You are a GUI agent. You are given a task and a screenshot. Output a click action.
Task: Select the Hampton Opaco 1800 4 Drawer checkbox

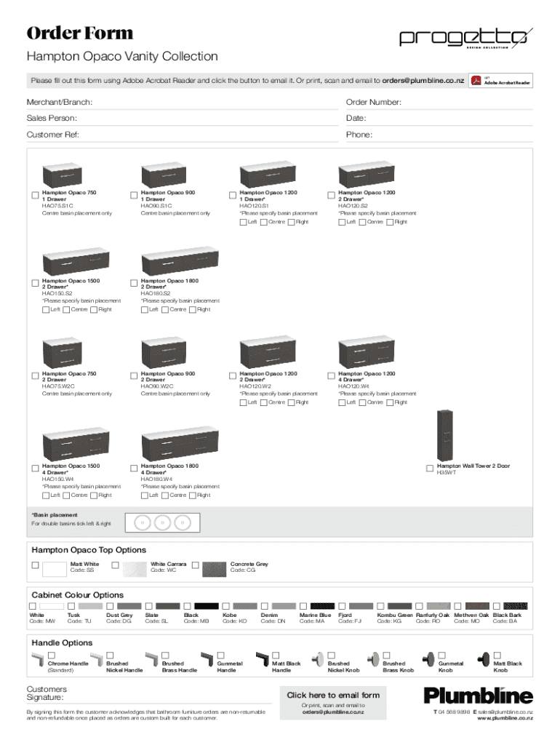point(134,468)
